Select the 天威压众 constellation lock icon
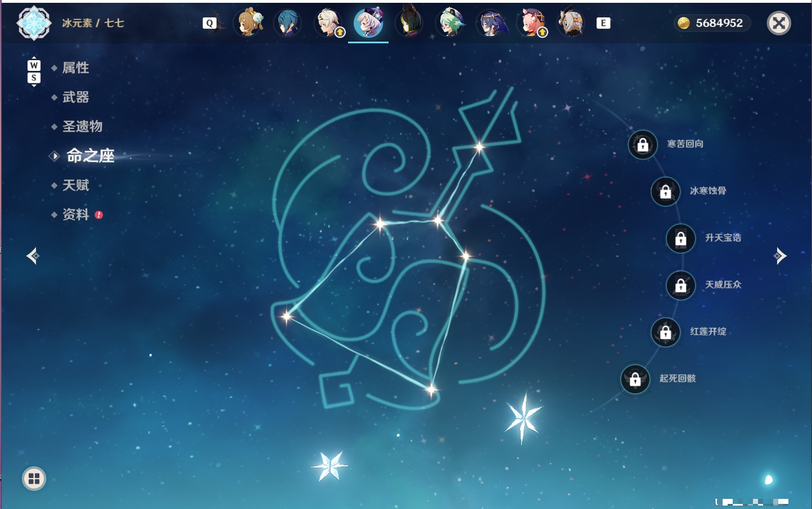The width and height of the screenshot is (812, 509). tap(681, 285)
